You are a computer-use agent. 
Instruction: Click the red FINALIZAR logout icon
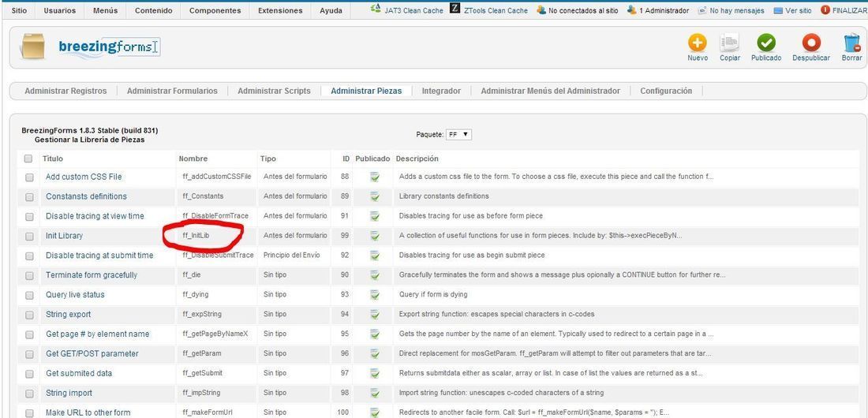[x=825, y=10]
